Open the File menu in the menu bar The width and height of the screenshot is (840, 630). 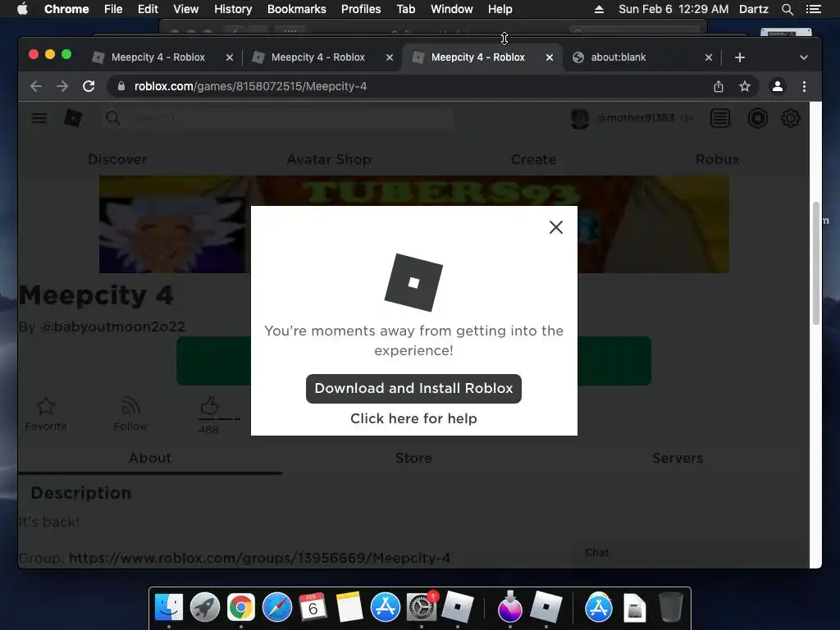coord(113,9)
